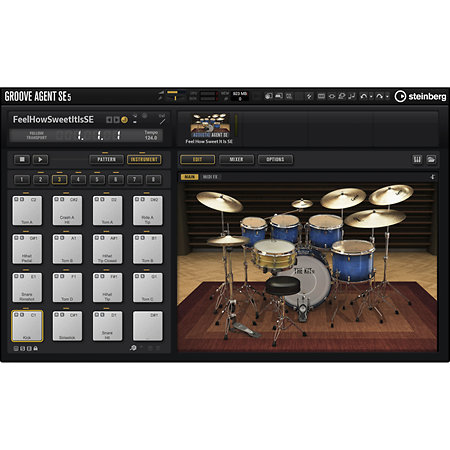
Task: Trigger the F1 Tom D pad
Action: tap(67, 288)
